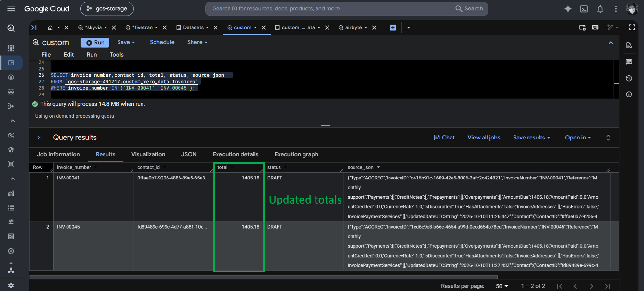Open keyboard shortcuts icon
This screenshot has width=644, height=291.
tap(595, 28)
